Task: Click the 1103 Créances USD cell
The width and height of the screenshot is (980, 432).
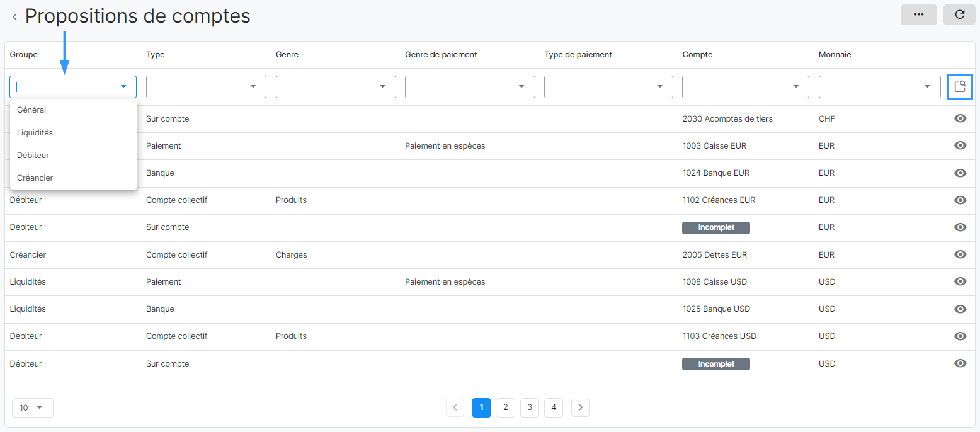Action: [x=719, y=336]
